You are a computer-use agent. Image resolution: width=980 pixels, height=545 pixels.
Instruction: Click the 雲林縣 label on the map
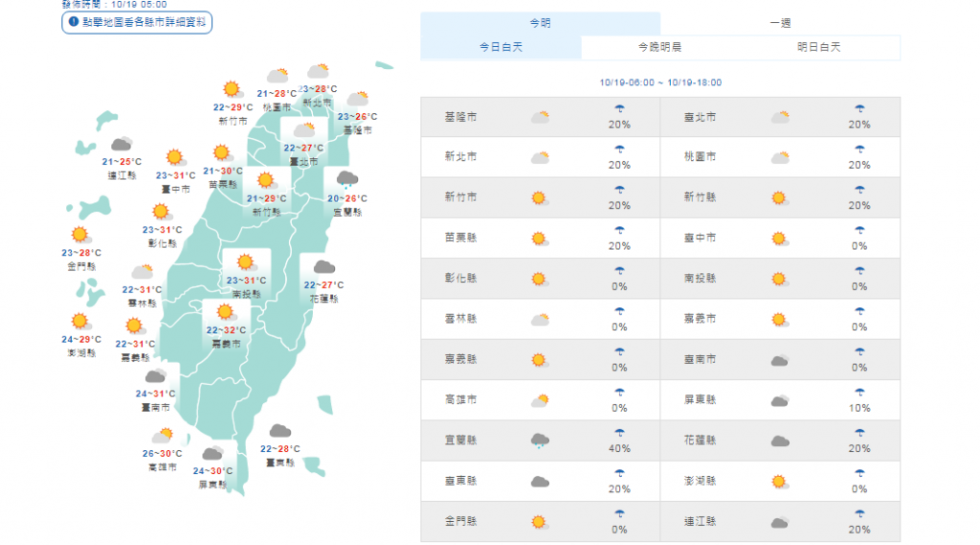pyautogui.click(x=143, y=304)
